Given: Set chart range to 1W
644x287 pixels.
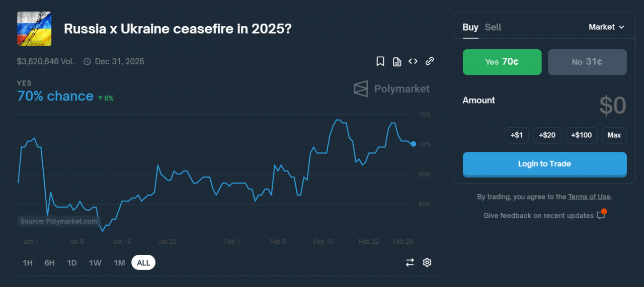Looking at the screenshot, I should click(95, 262).
